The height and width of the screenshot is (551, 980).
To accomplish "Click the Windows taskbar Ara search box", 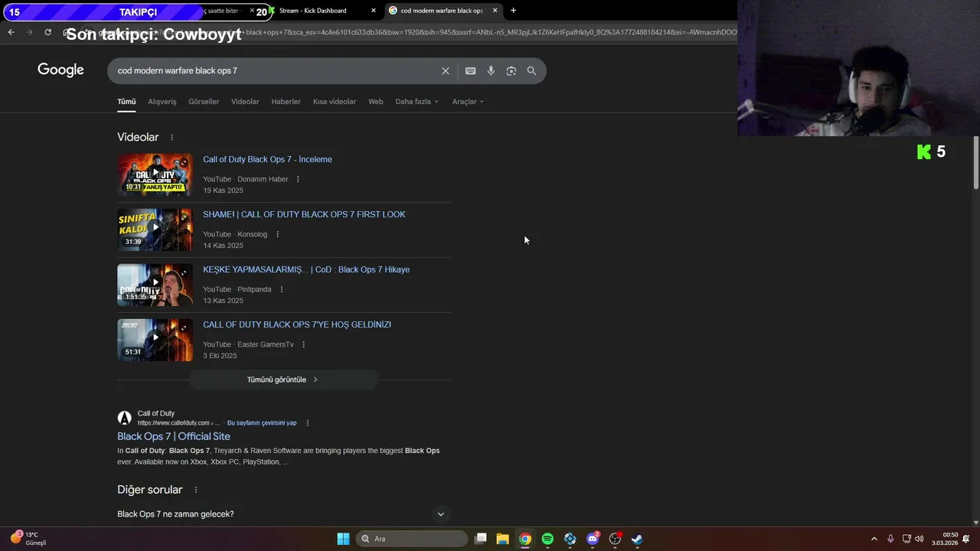I will click(x=413, y=539).
